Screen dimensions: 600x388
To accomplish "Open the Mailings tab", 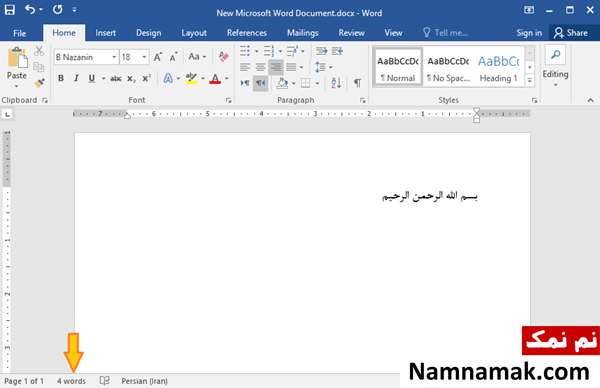I will (x=303, y=33).
